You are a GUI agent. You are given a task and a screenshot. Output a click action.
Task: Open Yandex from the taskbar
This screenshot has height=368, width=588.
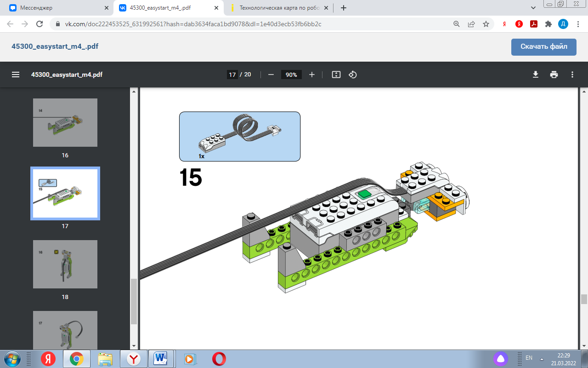[x=48, y=359]
